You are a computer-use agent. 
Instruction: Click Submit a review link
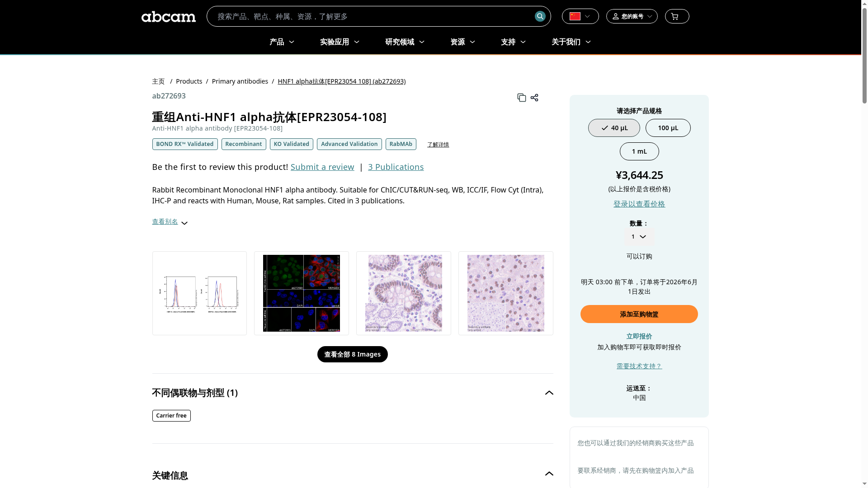pyautogui.click(x=322, y=167)
